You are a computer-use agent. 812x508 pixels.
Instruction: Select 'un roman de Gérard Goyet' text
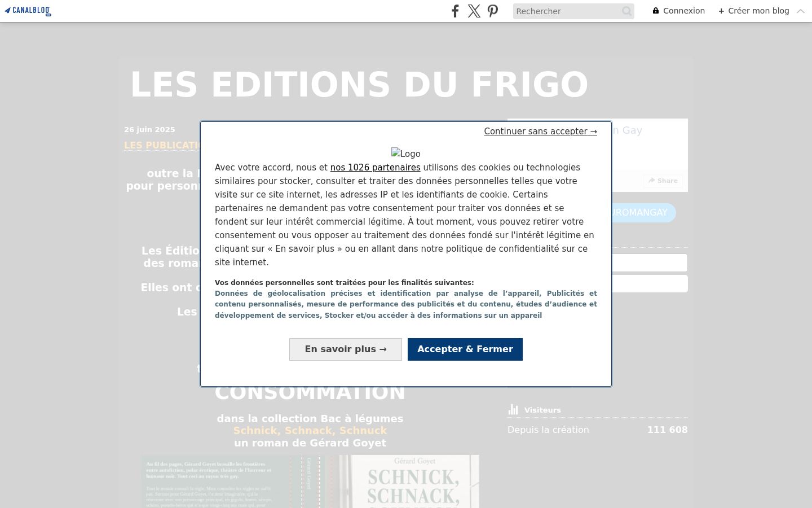click(310, 443)
